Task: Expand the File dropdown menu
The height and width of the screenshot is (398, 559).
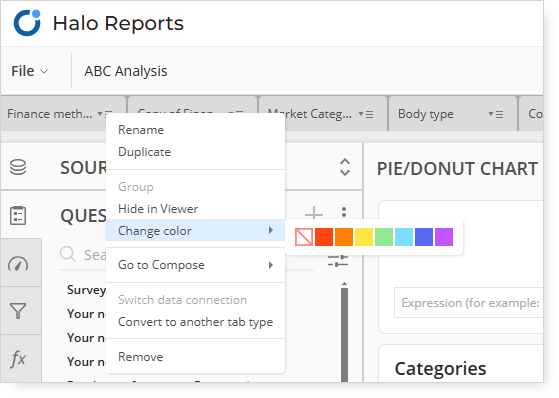Action: pos(29,71)
